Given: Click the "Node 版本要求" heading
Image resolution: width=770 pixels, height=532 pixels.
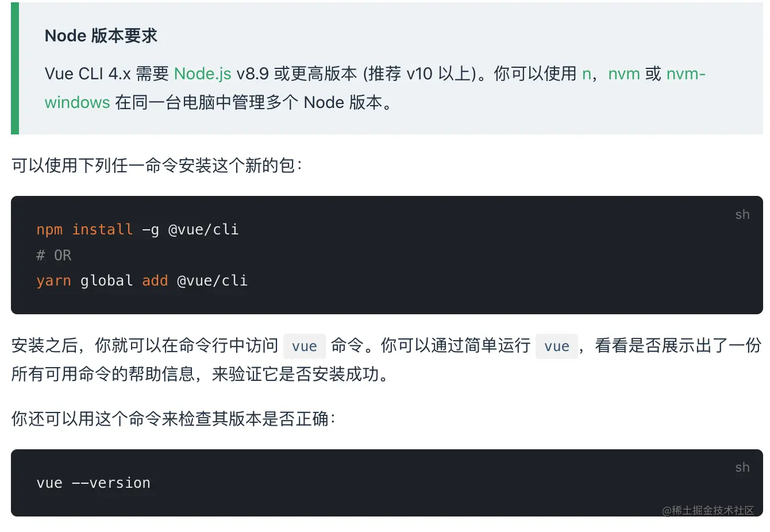Looking at the screenshot, I should pyautogui.click(x=101, y=36).
